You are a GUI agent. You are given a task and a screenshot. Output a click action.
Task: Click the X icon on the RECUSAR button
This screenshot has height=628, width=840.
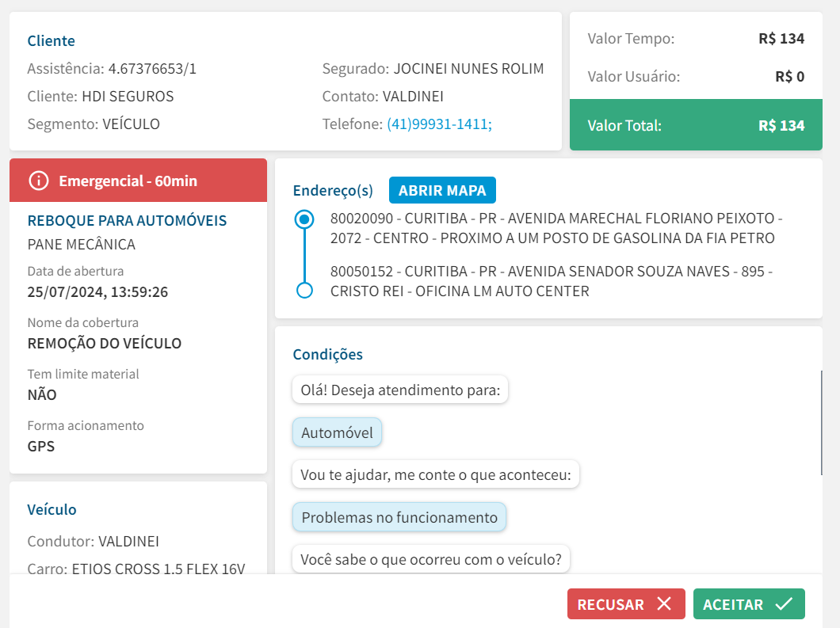pyautogui.click(x=664, y=604)
